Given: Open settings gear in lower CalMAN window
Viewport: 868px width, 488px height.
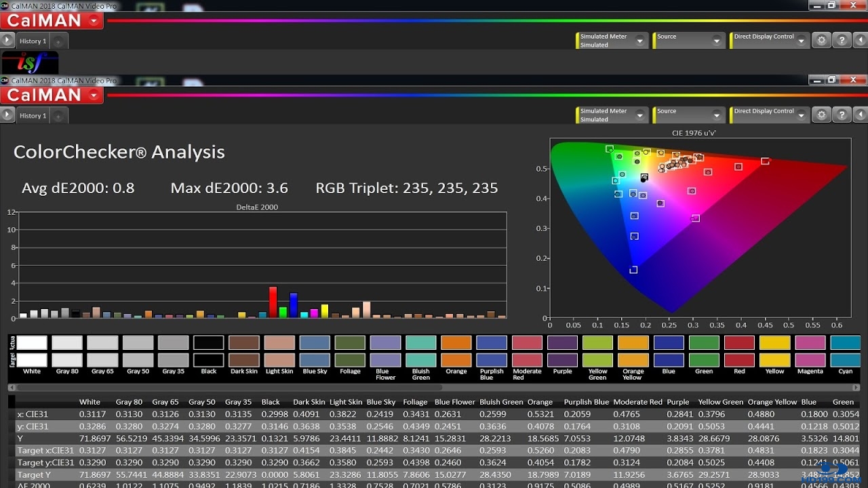Looking at the screenshot, I should coord(822,115).
